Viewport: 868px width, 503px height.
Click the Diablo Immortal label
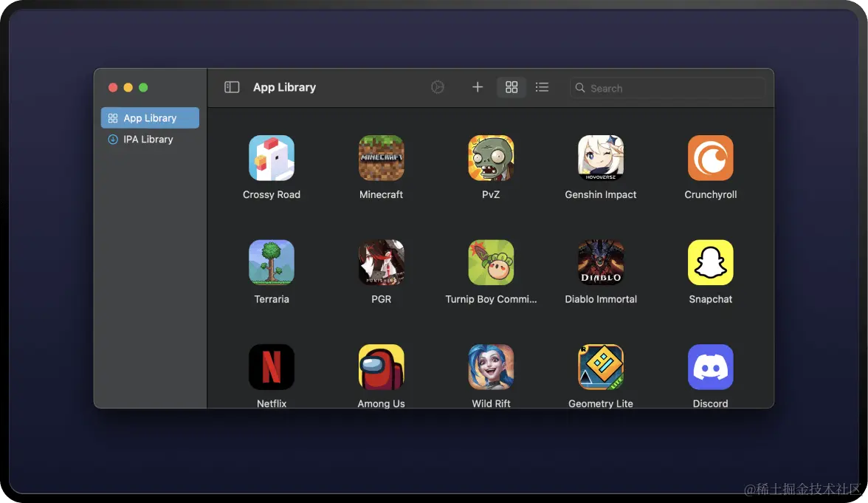(601, 299)
